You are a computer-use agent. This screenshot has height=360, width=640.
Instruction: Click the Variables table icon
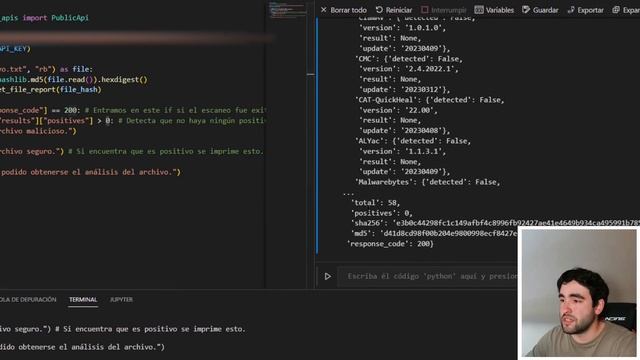point(479,10)
